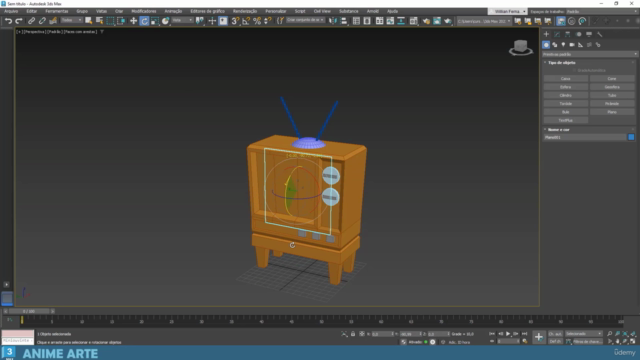Open Select by Name list icon

(x=99, y=21)
